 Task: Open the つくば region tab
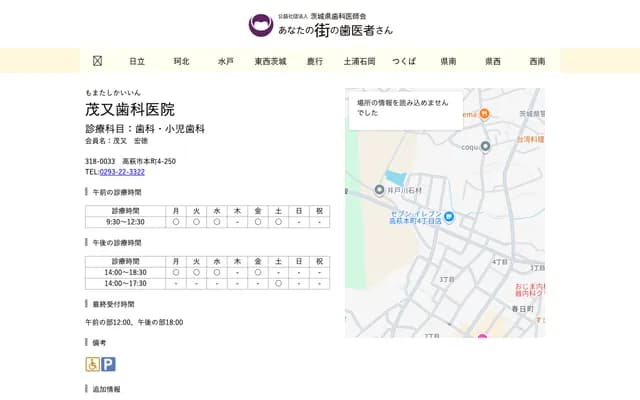[404, 61]
